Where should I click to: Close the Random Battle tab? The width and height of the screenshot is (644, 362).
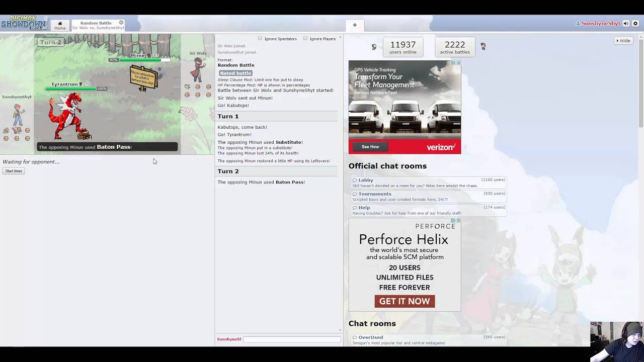(x=121, y=23)
